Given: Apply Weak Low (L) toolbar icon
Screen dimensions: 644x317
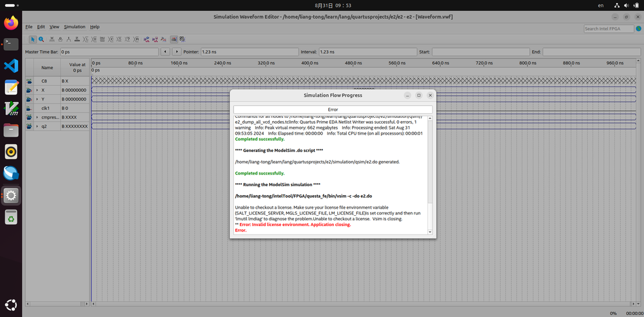Looking at the screenshot, I should (86, 39).
